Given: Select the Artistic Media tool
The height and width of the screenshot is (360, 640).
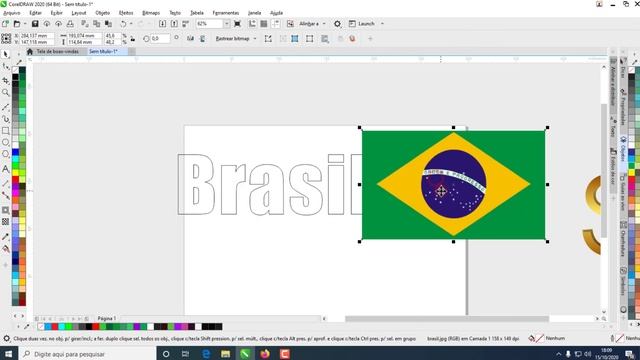Looking at the screenshot, I should [x=5, y=119].
